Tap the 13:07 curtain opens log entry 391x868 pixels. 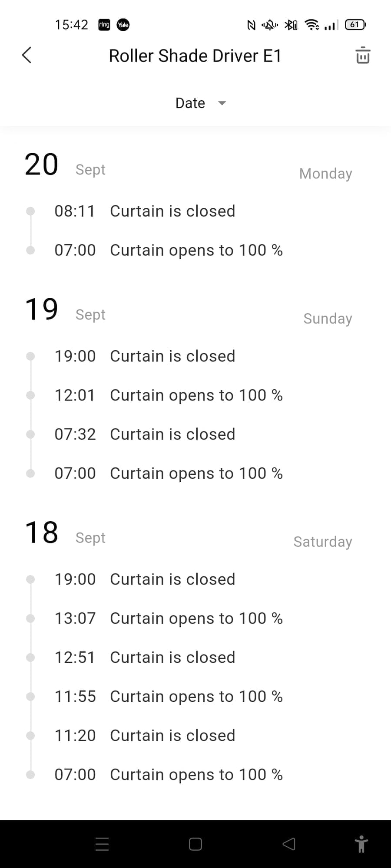169,618
